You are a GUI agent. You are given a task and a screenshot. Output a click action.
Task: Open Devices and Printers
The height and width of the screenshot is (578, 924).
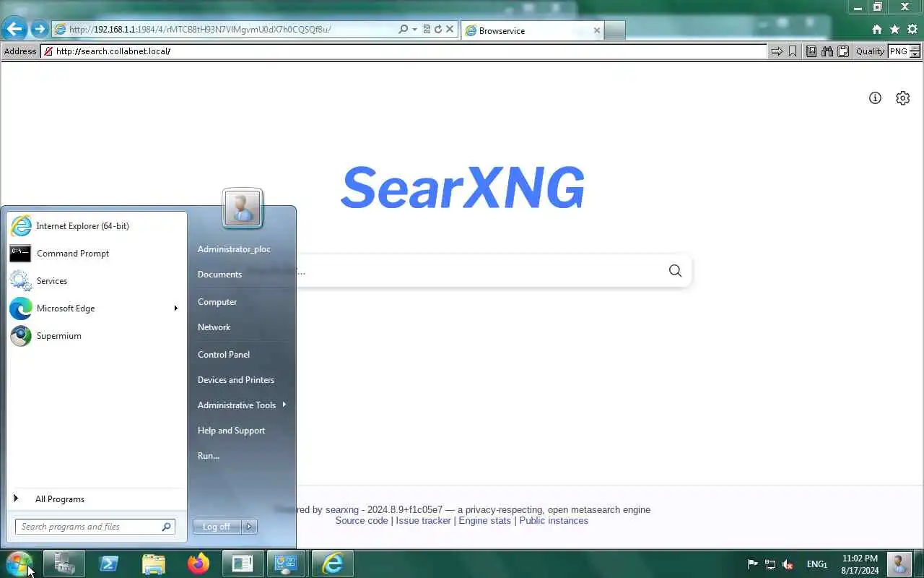[236, 380]
